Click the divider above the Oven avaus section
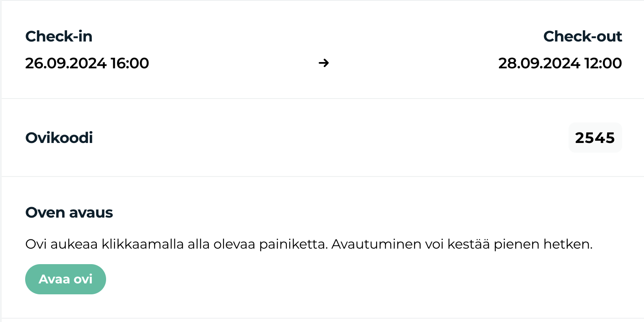The width and height of the screenshot is (644, 322). pyautogui.click(x=322, y=177)
